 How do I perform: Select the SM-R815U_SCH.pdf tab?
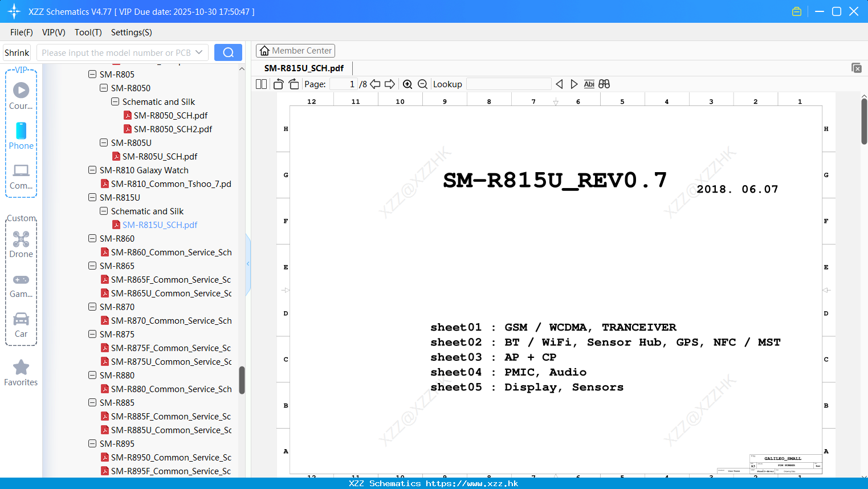tap(304, 68)
